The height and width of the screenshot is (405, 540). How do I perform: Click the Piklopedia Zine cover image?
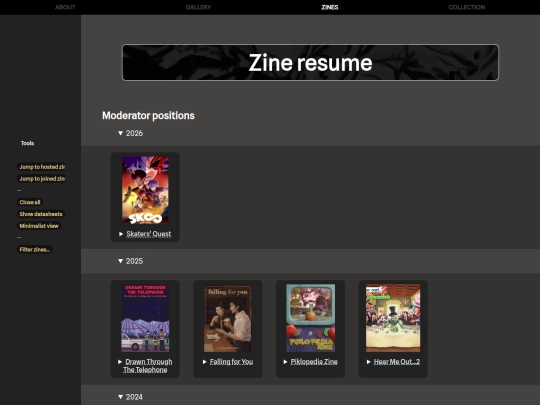(x=311, y=318)
